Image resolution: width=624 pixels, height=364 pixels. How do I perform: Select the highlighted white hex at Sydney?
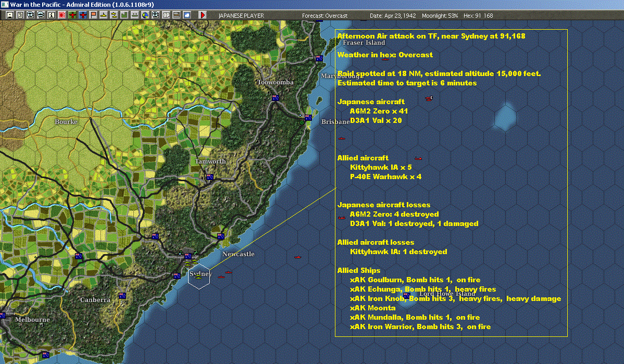point(199,276)
